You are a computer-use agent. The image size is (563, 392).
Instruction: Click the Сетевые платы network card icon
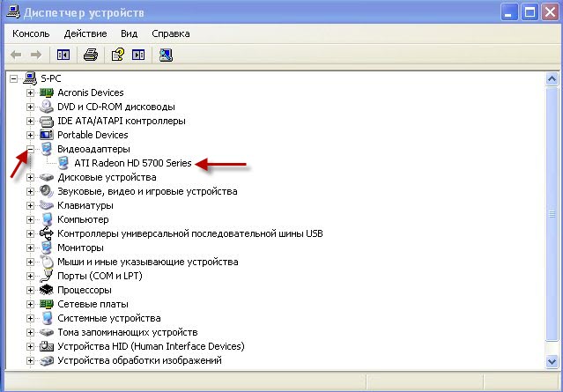[x=47, y=304]
